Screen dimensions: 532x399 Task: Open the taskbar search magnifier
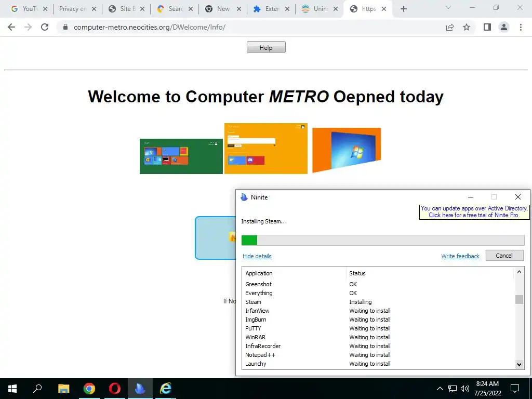[37, 389]
